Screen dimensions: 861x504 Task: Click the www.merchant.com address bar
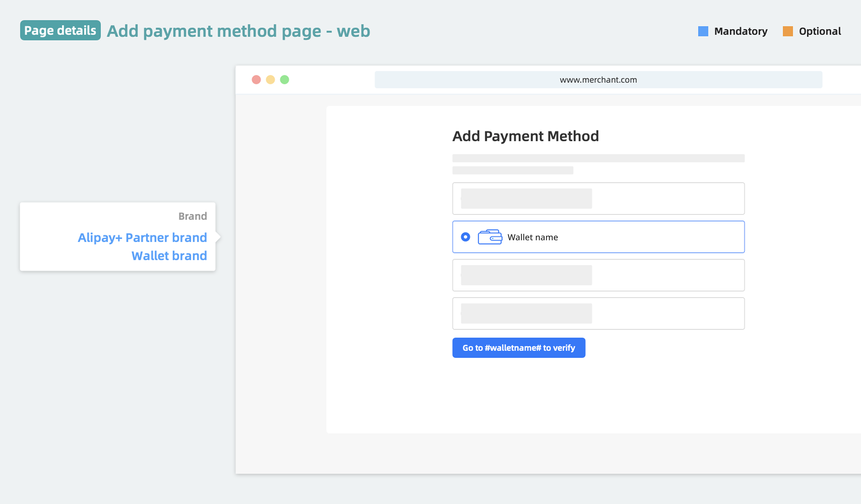click(598, 79)
